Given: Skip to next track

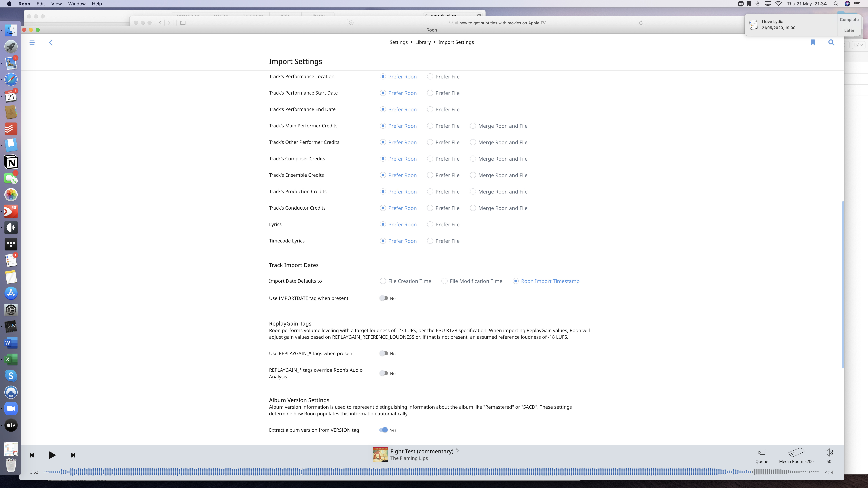Looking at the screenshot, I should click(73, 455).
